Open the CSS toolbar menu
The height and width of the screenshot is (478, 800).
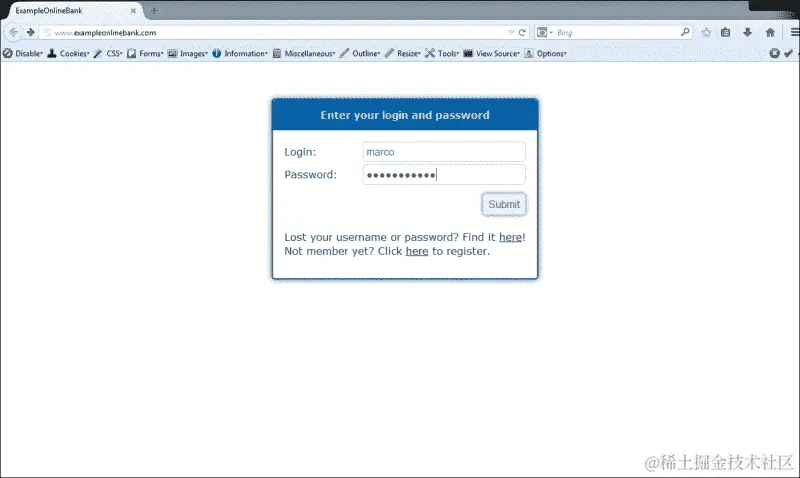pos(108,53)
